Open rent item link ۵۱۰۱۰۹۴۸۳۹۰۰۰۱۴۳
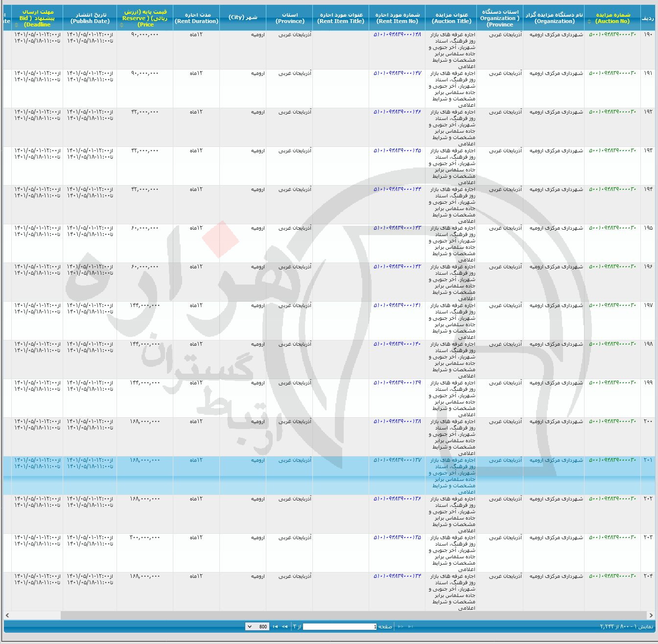Viewport: 658px width, 644px height. (397, 228)
